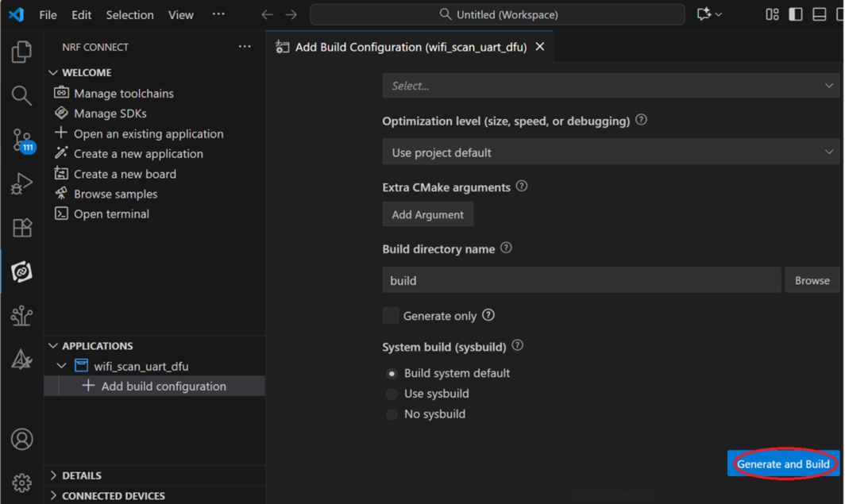Image resolution: width=845 pixels, height=504 pixels.
Task: Select the nRF Connect activity bar icon
Action: point(21,272)
